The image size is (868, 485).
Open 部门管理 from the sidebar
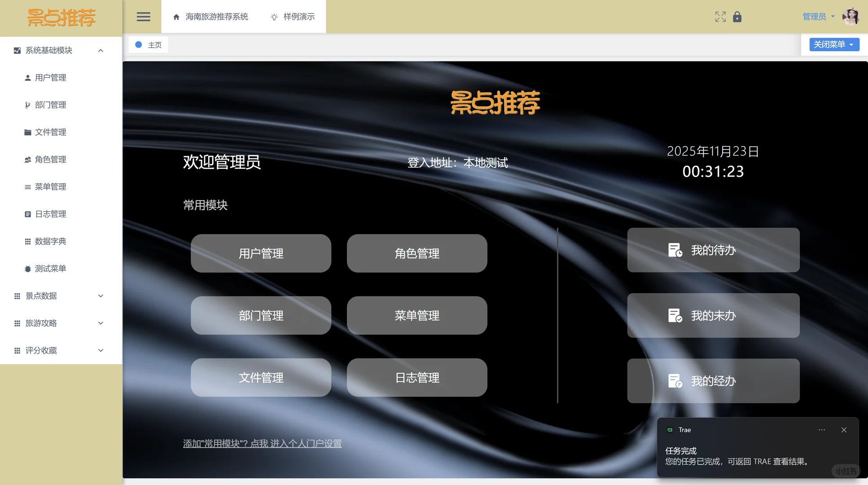coord(50,105)
